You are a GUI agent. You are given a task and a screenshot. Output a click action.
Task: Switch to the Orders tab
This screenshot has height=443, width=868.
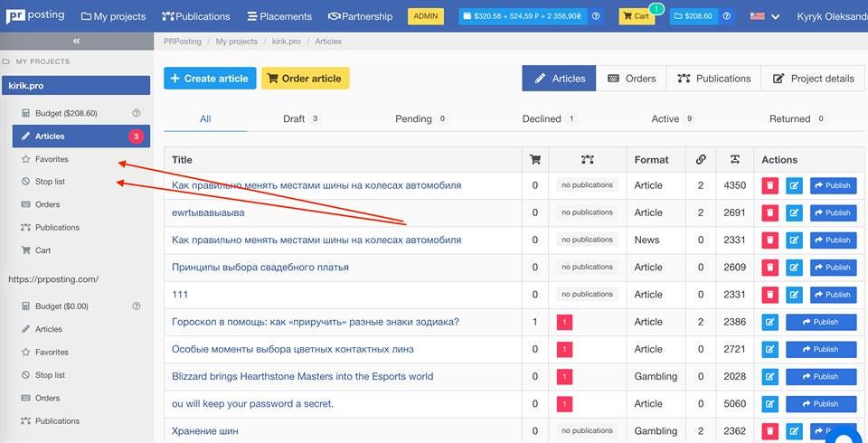click(631, 78)
